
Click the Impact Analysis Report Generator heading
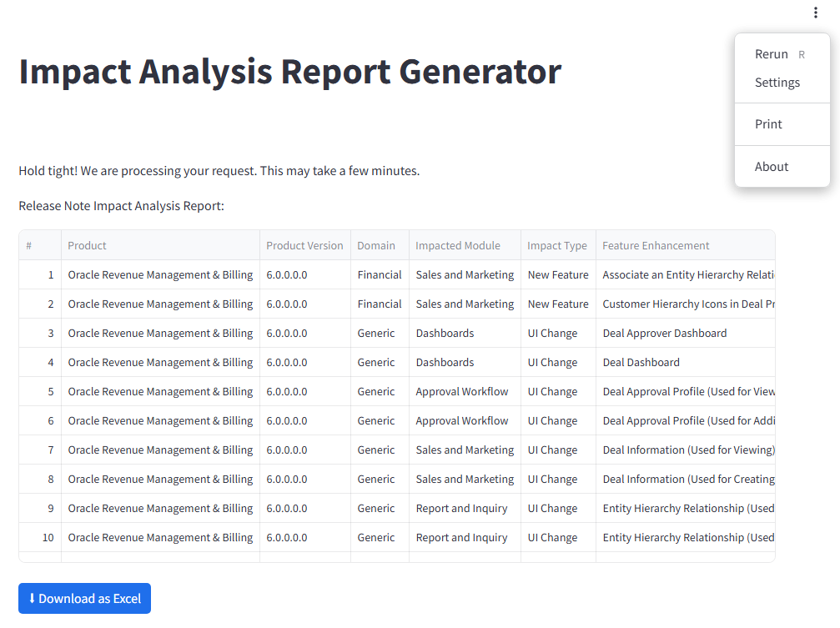click(289, 72)
